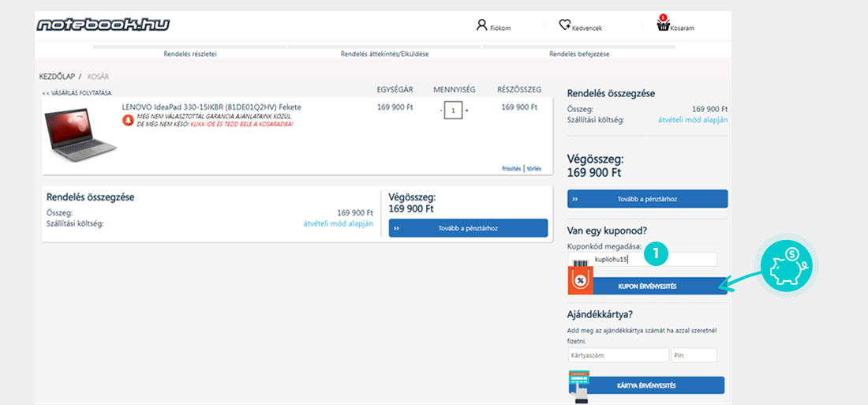Click the frissítés link
Screen dimensions: 868x405
(511, 169)
